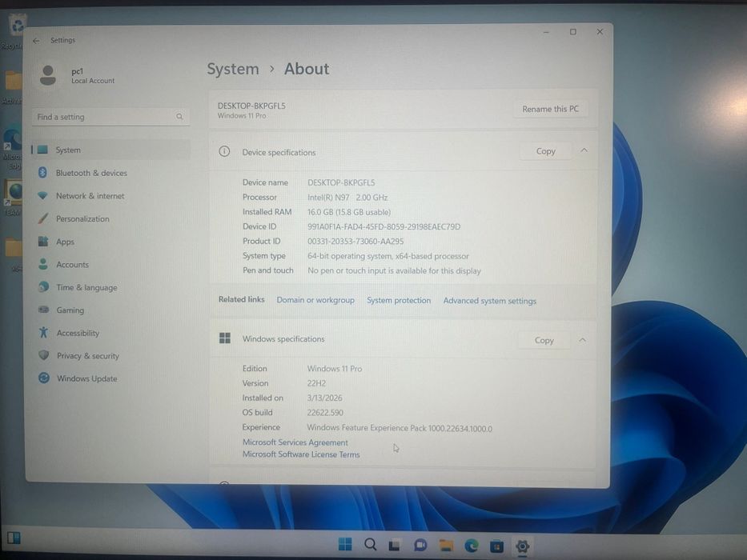The width and height of the screenshot is (747, 560).
Task: Open Domain or workgroup link
Action: pyautogui.click(x=315, y=300)
